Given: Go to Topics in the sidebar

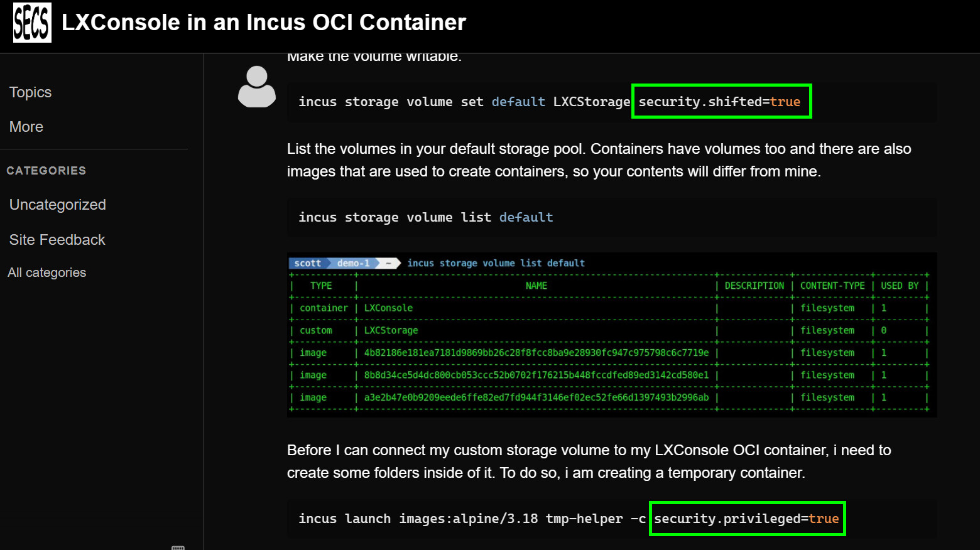Looking at the screenshot, I should point(30,92).
